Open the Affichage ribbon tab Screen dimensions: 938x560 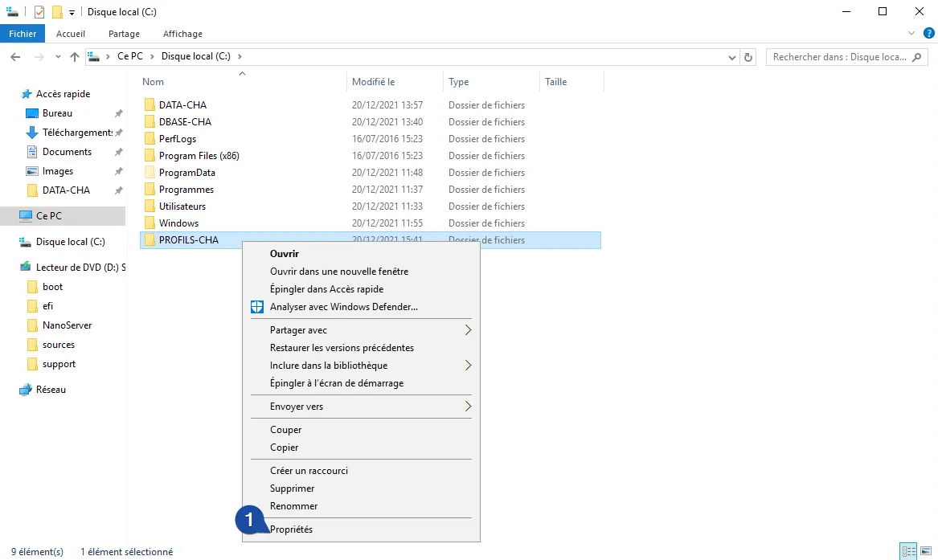(182, 34)
